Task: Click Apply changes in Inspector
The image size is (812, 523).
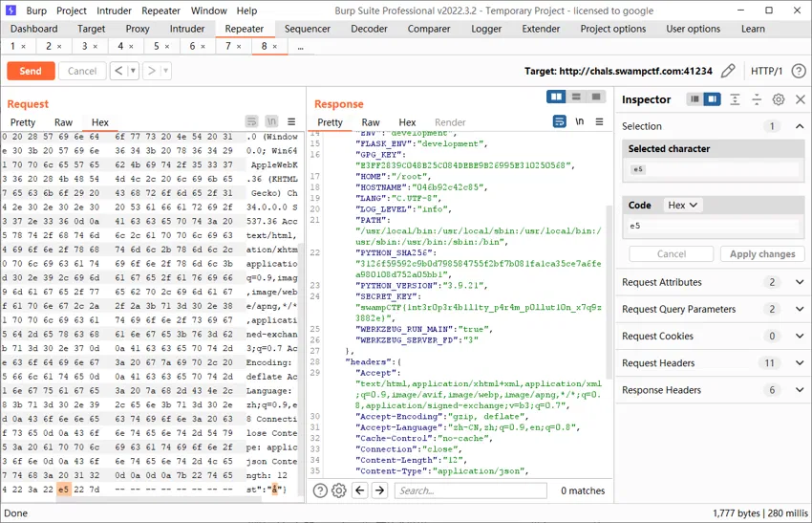Action: click(762, 254)
